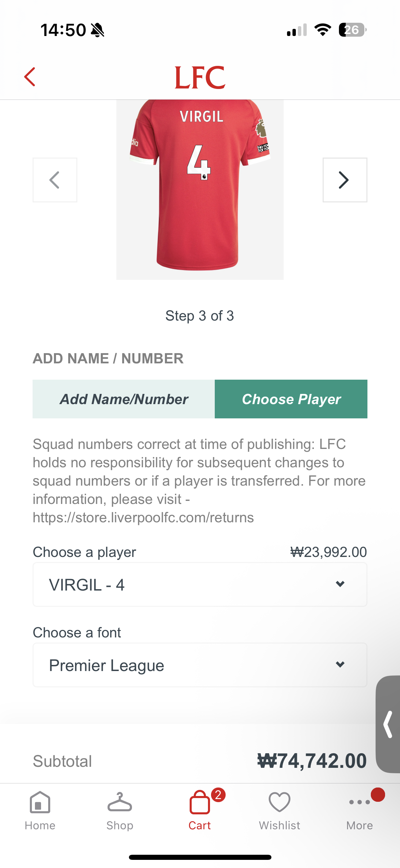Show previous shirt image with left arrow
This screenshot has width=400, height=868.
[55, 180]
